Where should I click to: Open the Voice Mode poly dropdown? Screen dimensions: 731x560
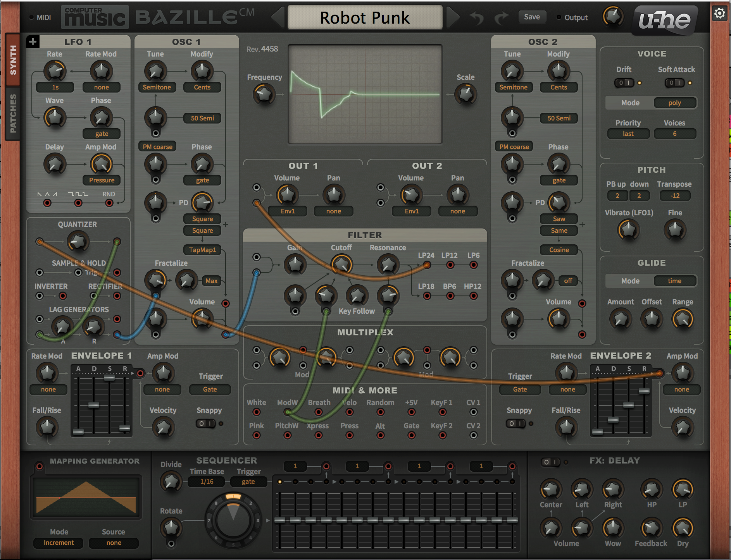674,103
